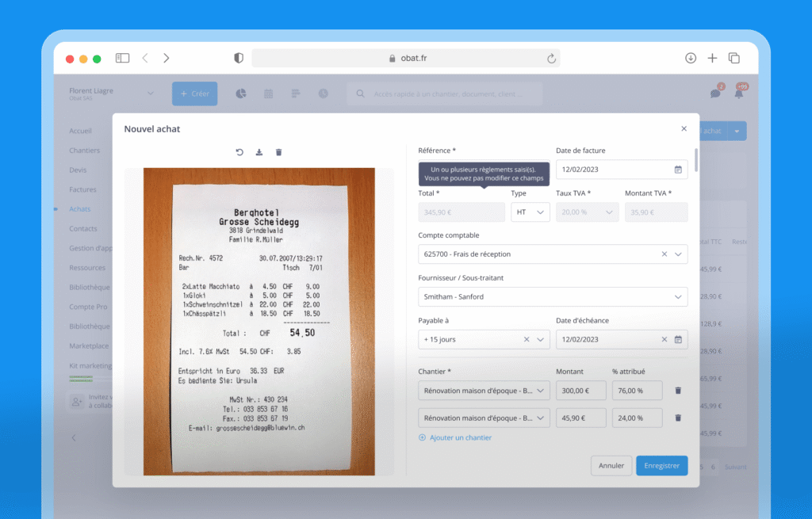
Task: Clear the Compte comptable selection with the X
Action: point(665,254)
